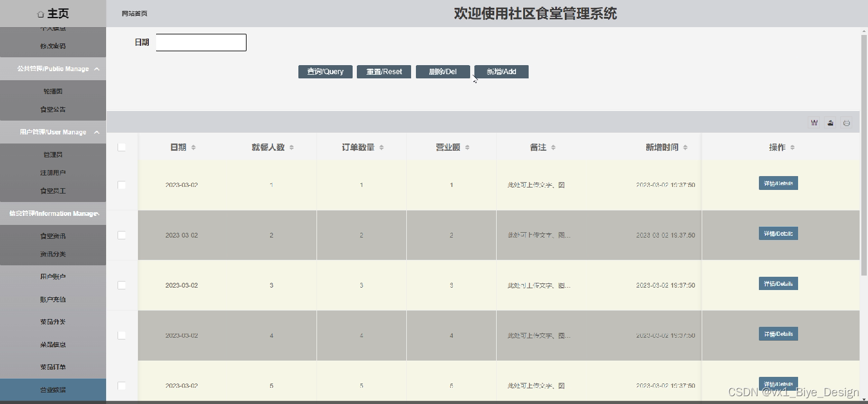868x404 pixels.
Task: Click the 备注 column header text
Action: click(538, 147)
